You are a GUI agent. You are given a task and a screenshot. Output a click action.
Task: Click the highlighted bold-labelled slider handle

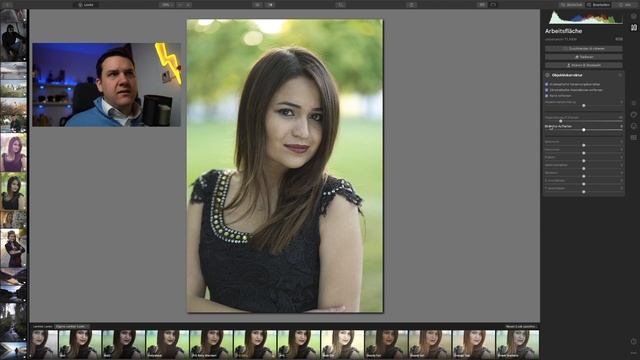pos(584,130)
